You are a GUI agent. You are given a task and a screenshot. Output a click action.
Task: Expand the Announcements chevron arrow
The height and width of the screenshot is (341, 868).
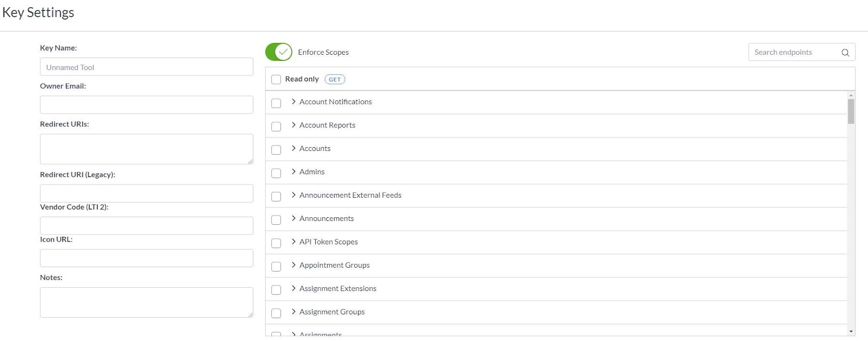point(293,218)
